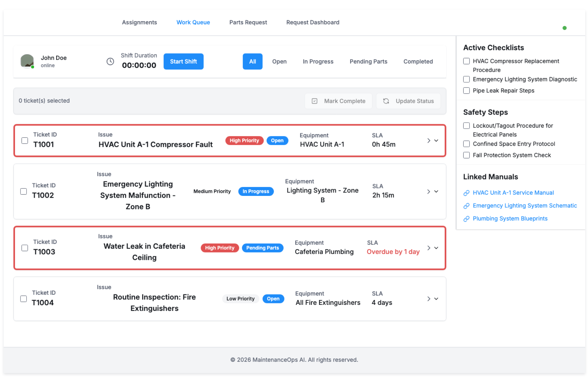Image resolution: width=588 pixels, height=382 pixels.
Task: Click the Update Status refresh icon
Action: point(386,101)
